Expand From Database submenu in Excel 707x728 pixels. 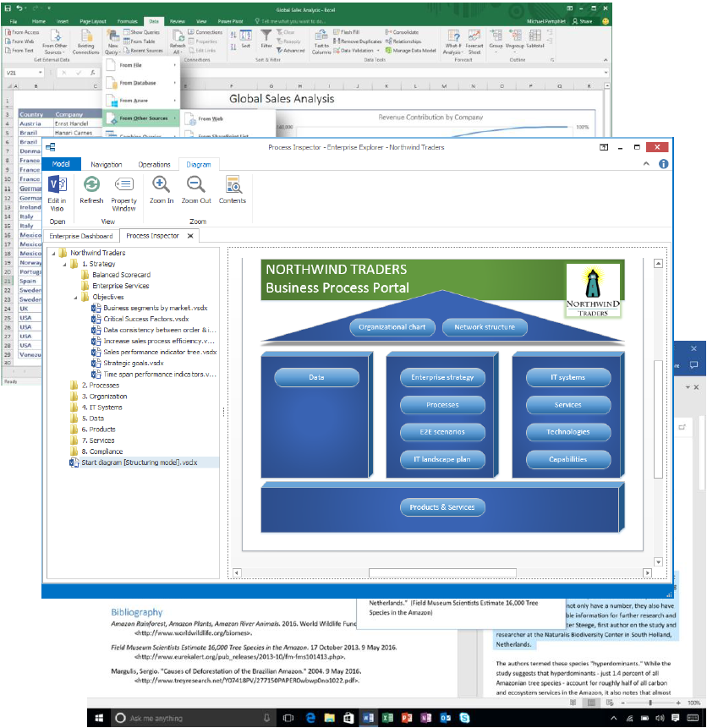click(175, 83)
